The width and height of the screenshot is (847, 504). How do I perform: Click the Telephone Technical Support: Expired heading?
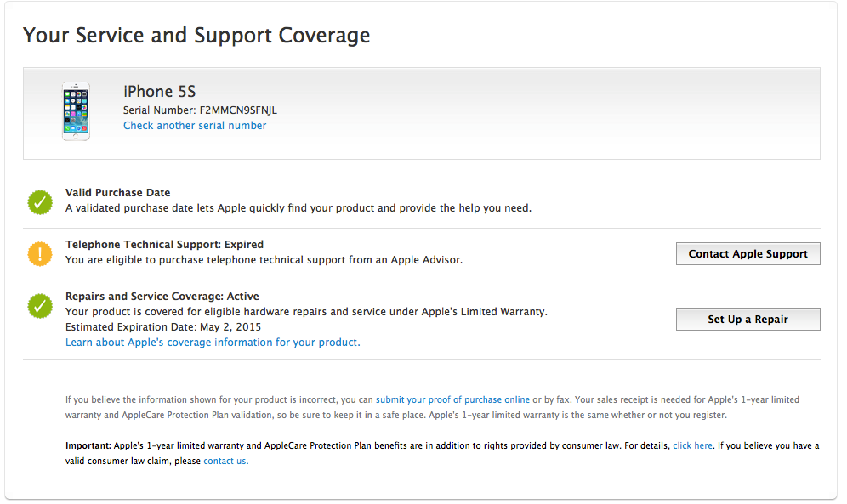tap(164, 245)
